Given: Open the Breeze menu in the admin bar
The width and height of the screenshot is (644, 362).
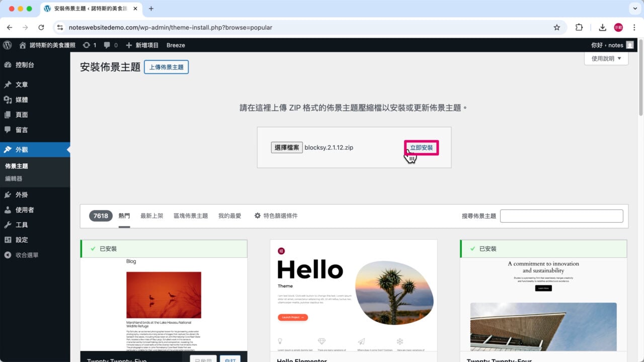Looking at the screenshot, I should coord(176,45).
